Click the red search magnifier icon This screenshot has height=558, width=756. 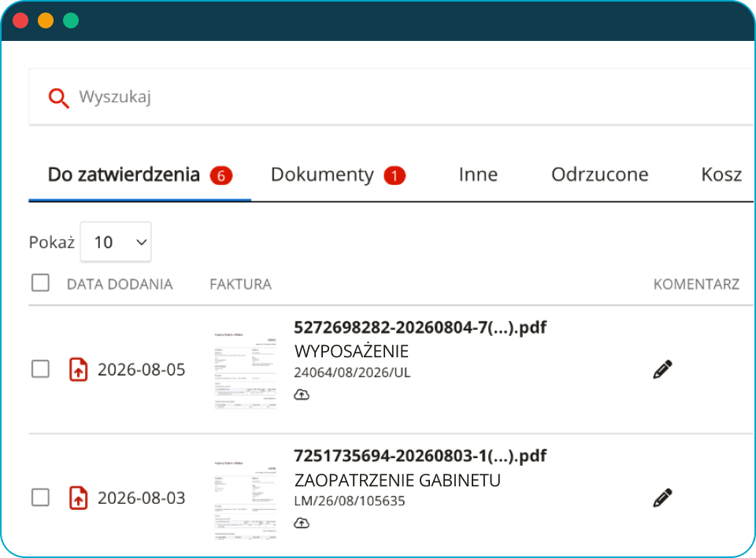pos(58,98)
